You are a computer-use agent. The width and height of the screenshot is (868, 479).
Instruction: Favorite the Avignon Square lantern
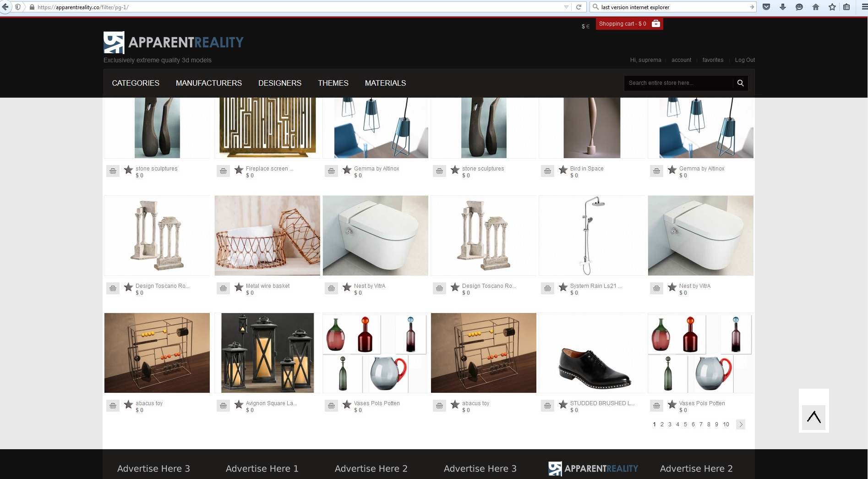[x=239, y=405]
